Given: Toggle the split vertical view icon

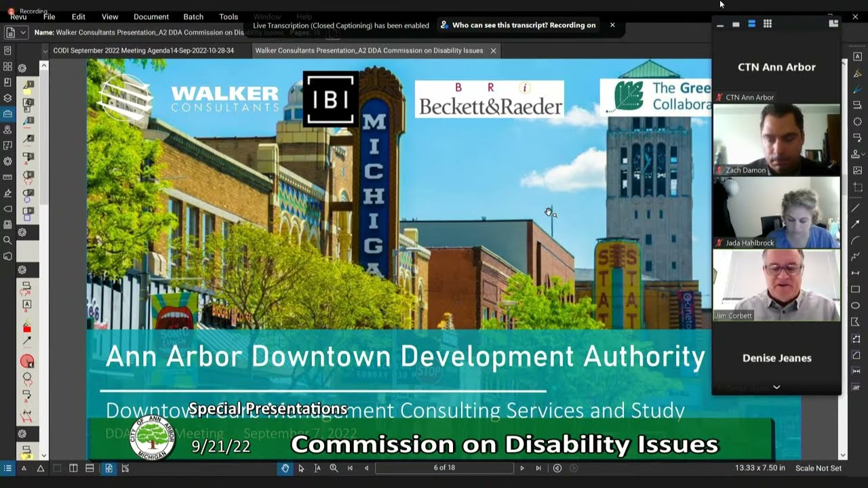Looking at the screenshot, I should pyautogui.click(x=73, y=468).
